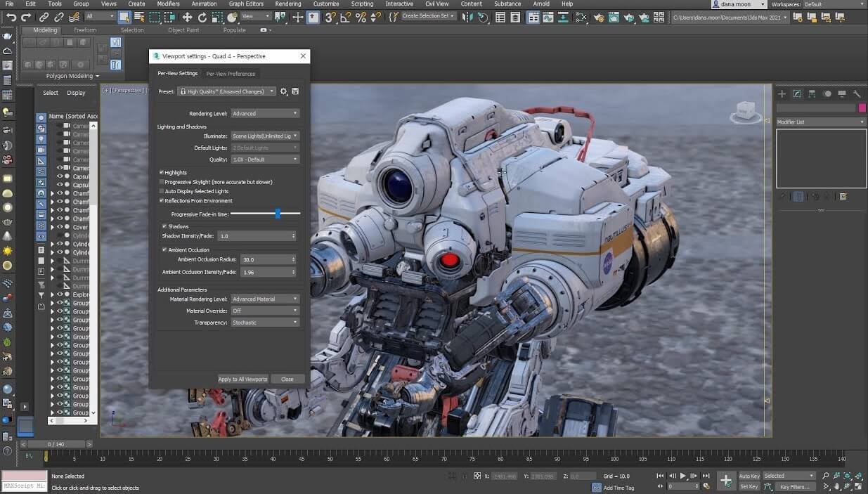Activate the Select and Link tool
Viewport: 868px width, 494px height.
pos(44,17)
